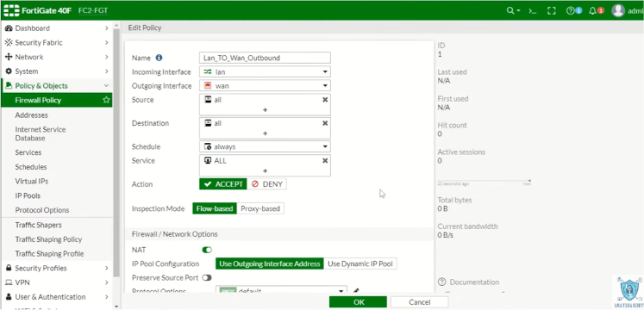Click the edit pencil beside Protocol Options

tap(356, 291)
